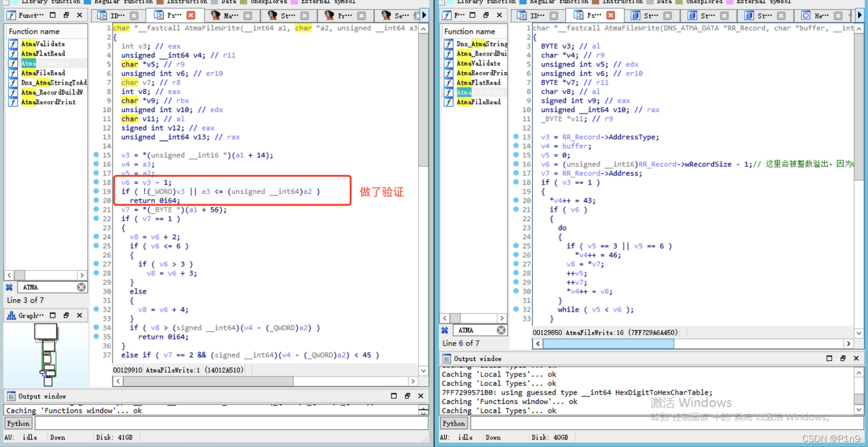
Task: Toggle breakpoint dot on line 13, right pseudocode
Action: (516, 136)
